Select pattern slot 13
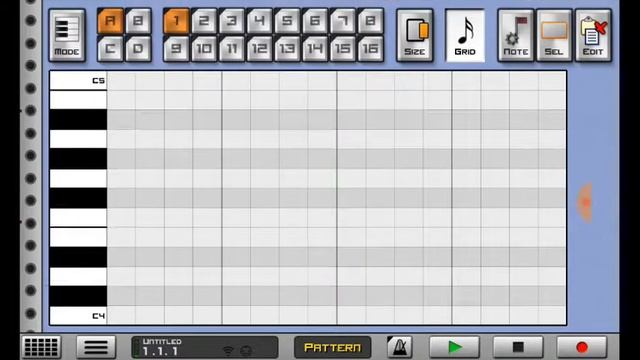The width and height of the screenshot is (640, 360). pos(287,49)
